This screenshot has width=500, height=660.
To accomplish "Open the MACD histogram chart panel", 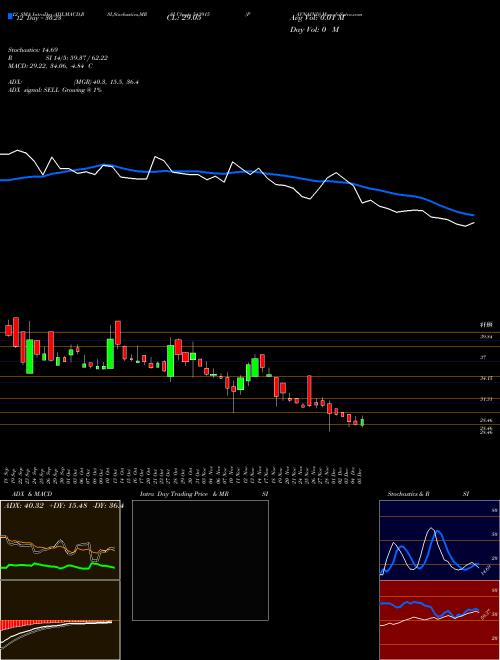I will click(x=60, y=620).
